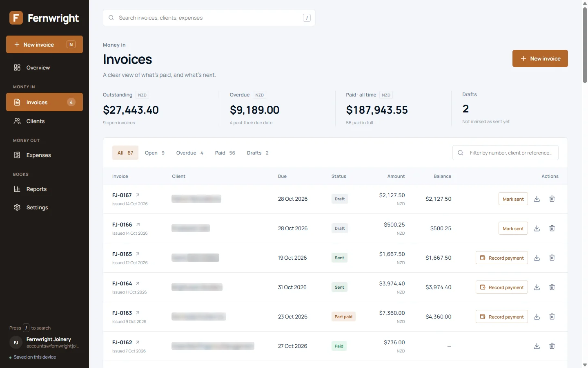Screen dimensions: 588x368
Task: Download invoice FJ-0165
Action: pyautogui.click(x=537, y=258)
